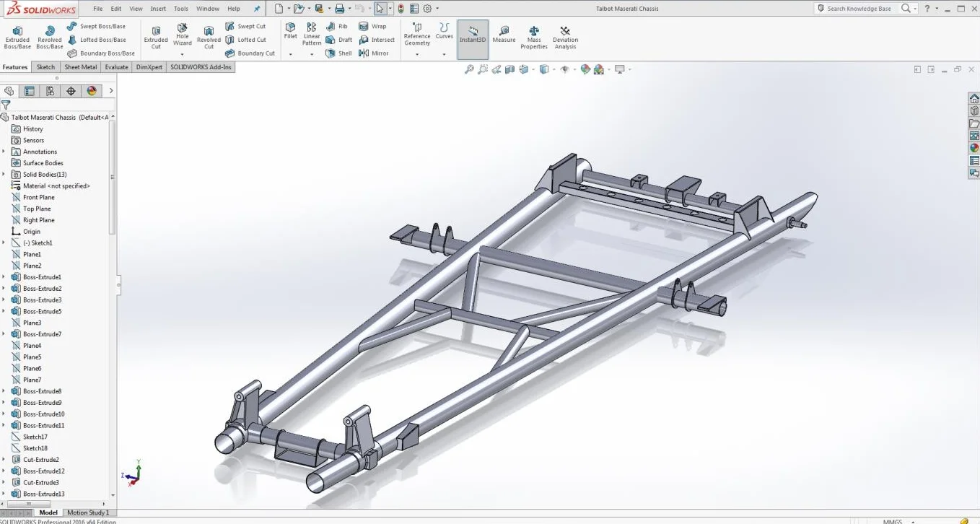Open the DisplayManager panel tab
980x524 pixels.
point(92,91)
